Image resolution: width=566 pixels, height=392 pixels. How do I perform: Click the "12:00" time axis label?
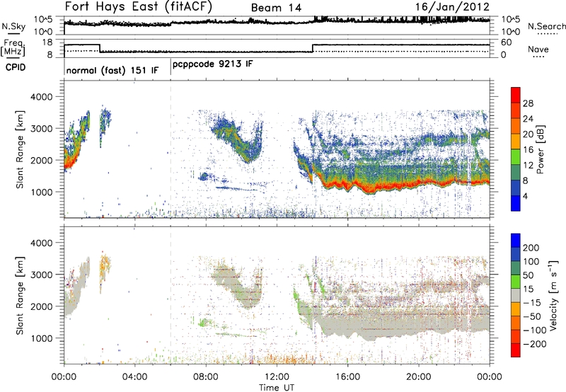[x=277, y=377]
